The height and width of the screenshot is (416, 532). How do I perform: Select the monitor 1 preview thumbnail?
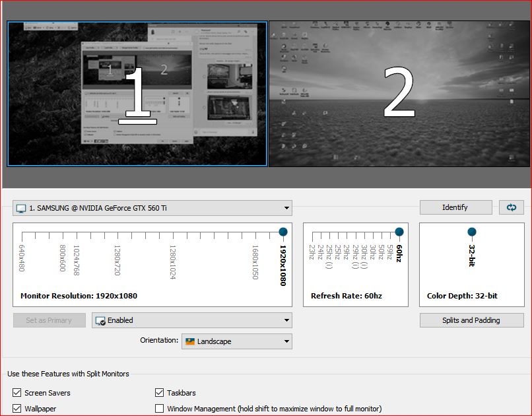137,94
